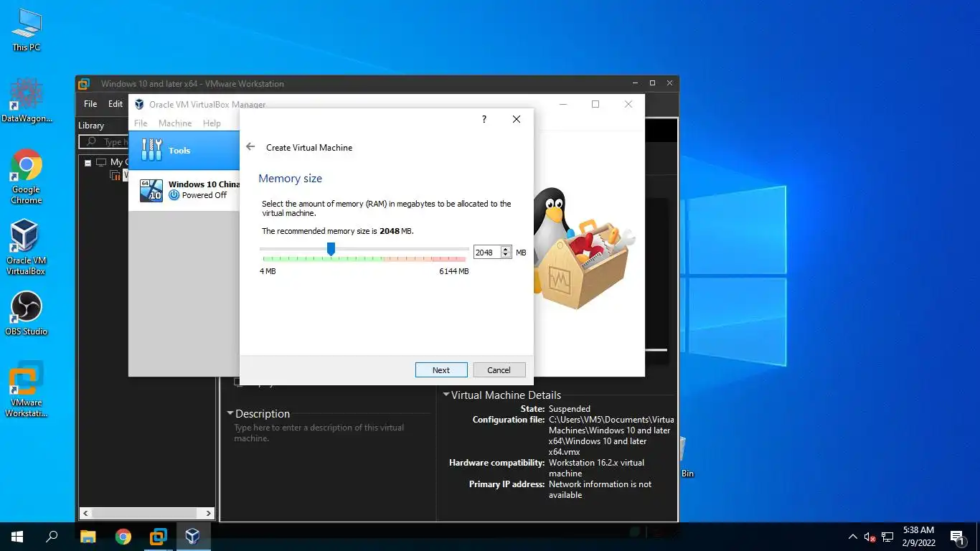Select Tools in VirtualBox Manager

click(184, 151)
